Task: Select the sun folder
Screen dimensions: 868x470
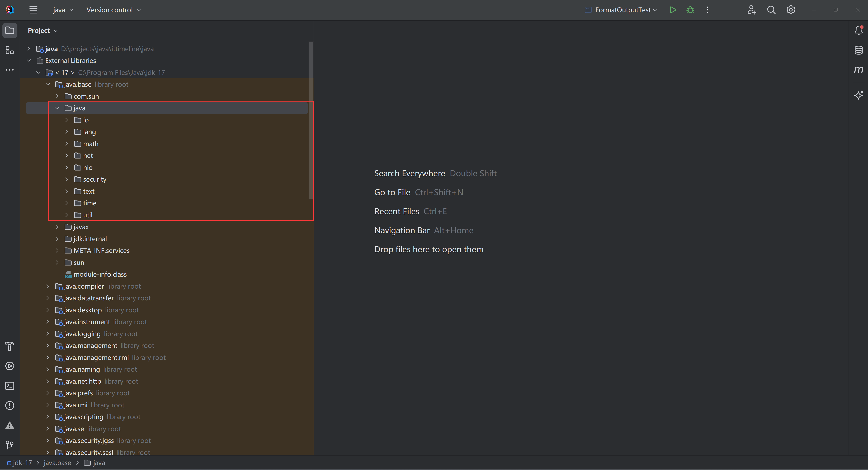Action: pyautogui.click(x=74, y=263)
